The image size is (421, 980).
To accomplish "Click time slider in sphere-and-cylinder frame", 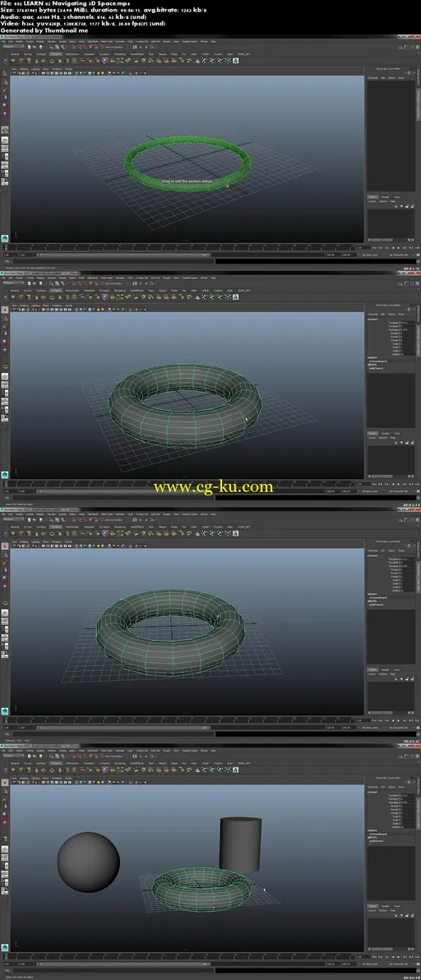I will pos(178,957).
